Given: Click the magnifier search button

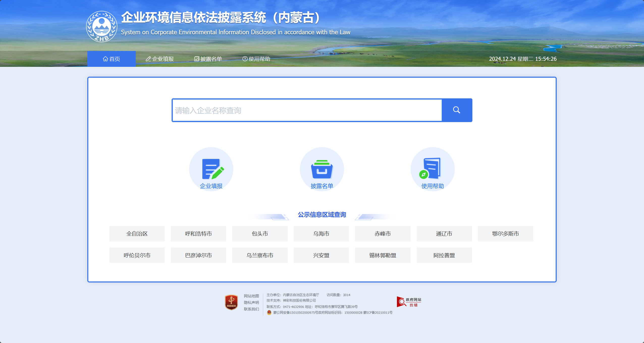Looking at the screenshot, I should pos(457,110).
